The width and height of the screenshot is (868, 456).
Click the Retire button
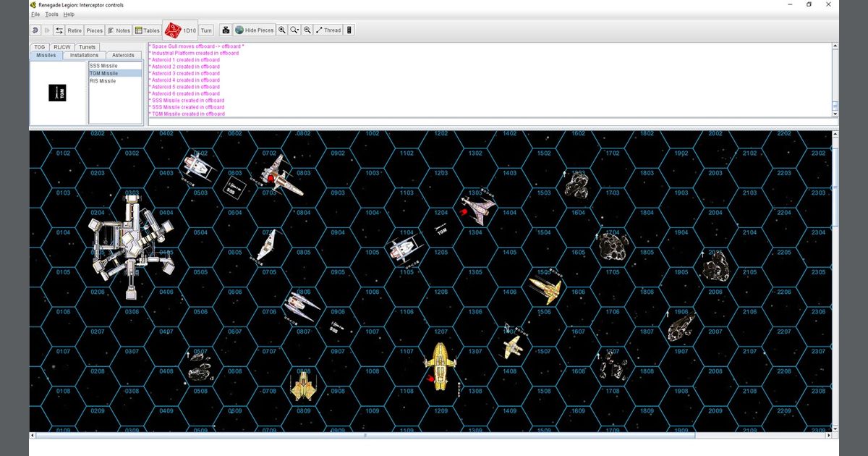(x=75, y=30)
